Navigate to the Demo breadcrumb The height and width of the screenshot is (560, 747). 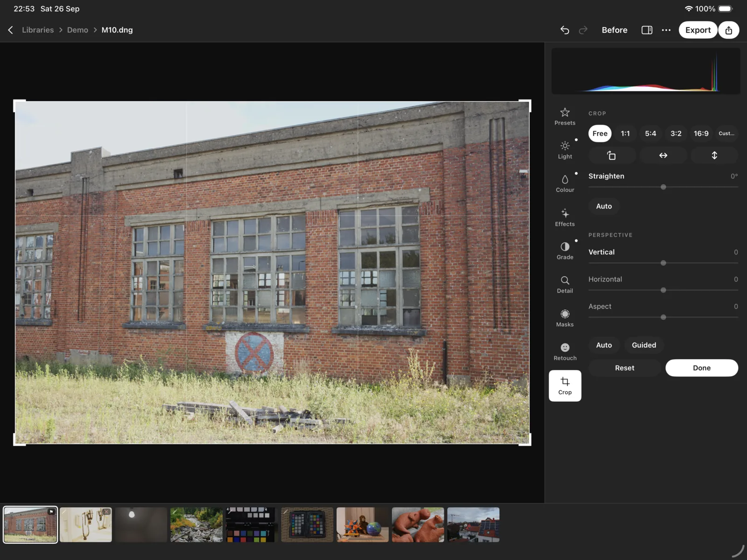coord(78,30)
